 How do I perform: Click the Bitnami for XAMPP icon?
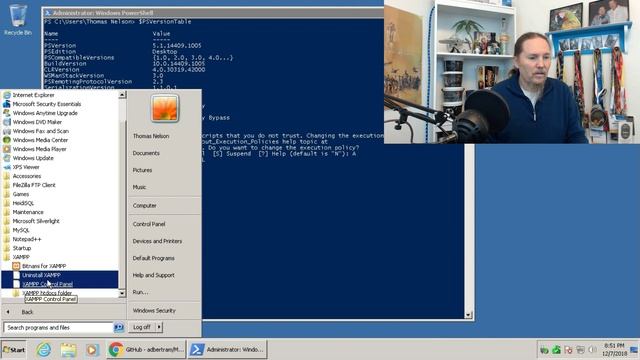pyautogui.click(x=16, y=266)
